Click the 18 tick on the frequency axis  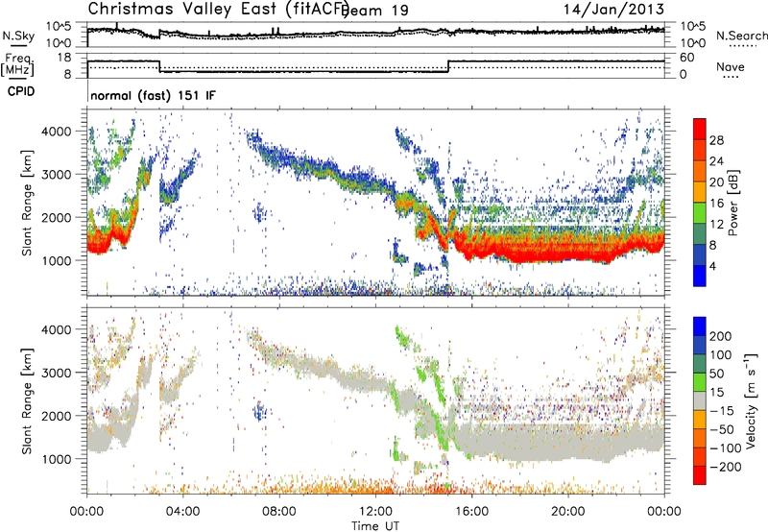coord(64,58)
